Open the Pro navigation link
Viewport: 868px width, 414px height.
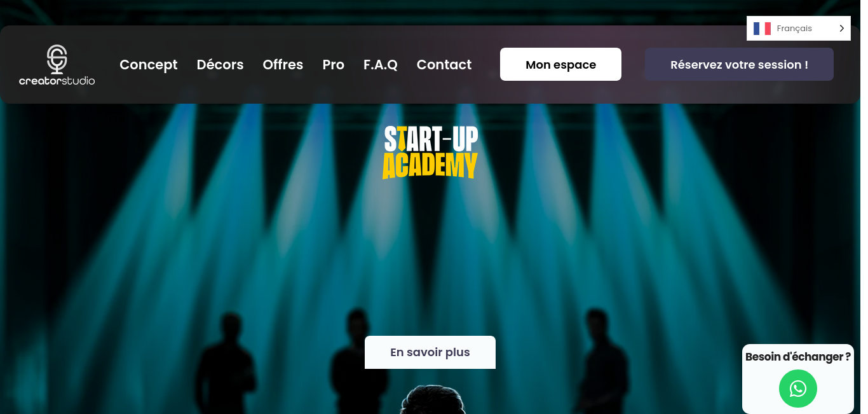coord(334,65)
